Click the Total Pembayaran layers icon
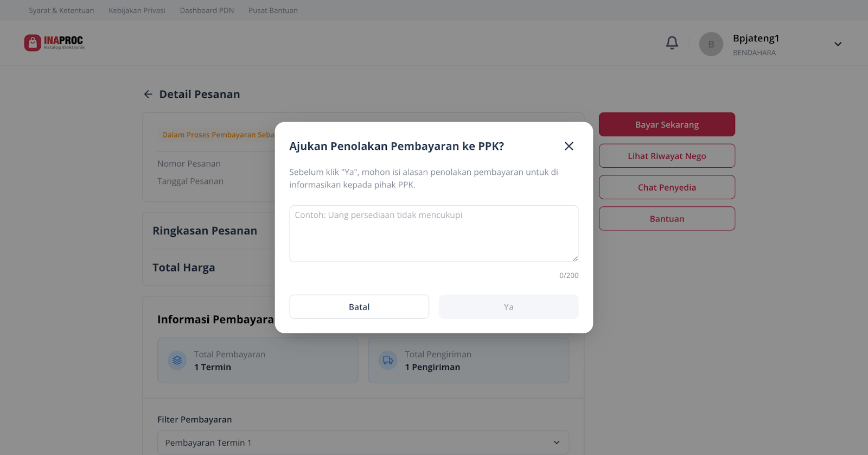 [x=177, y=361]
